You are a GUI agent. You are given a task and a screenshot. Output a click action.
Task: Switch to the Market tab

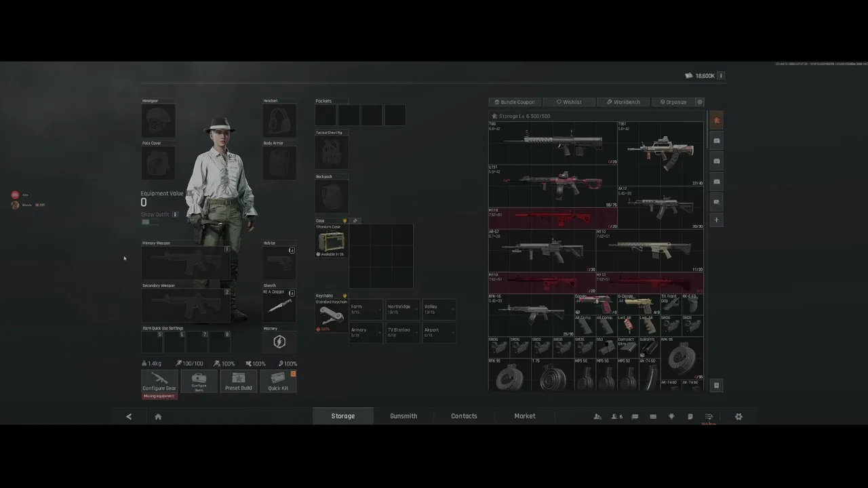click(x=525, y=416)
